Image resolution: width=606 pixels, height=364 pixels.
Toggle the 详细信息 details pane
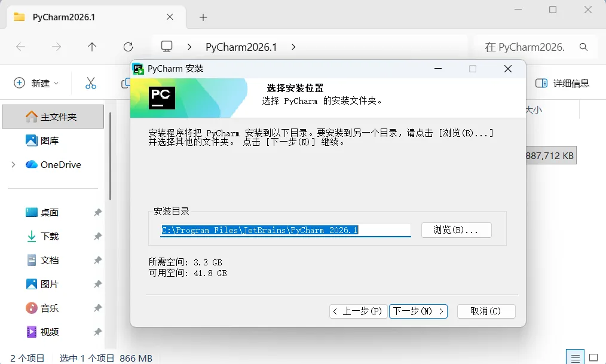click(x=563, y=83)
